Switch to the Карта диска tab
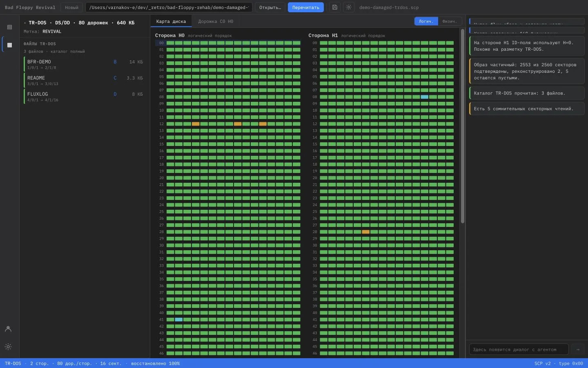The image size is (588, 368). pos(171,21)
